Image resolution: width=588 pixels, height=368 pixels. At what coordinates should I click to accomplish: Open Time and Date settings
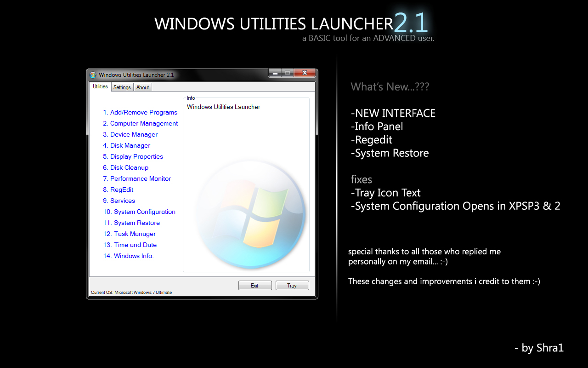click(x=130, y=245)
